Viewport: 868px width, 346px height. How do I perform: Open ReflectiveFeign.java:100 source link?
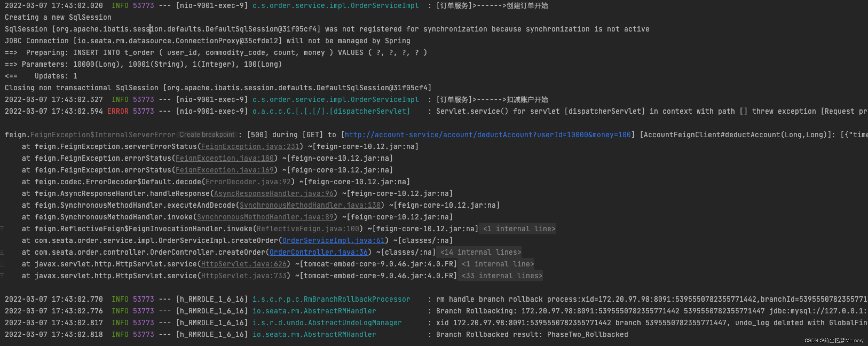click(x=308, y=229)
